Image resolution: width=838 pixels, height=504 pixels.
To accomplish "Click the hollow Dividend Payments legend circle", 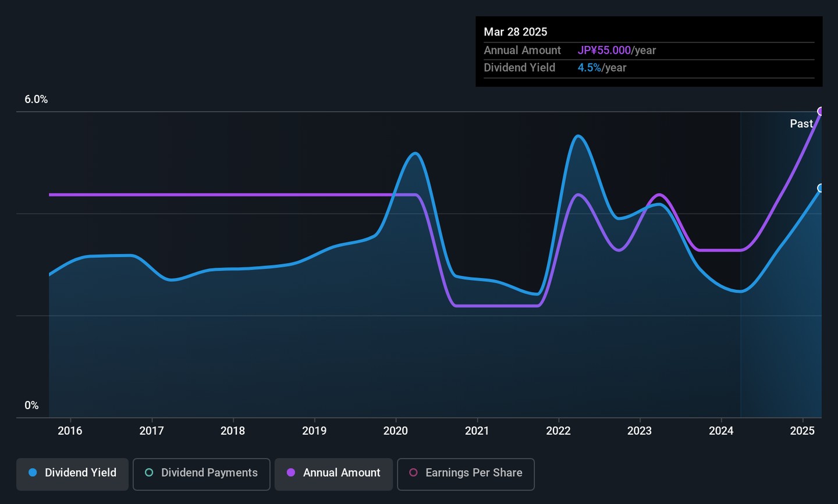I will pos(149,473).
